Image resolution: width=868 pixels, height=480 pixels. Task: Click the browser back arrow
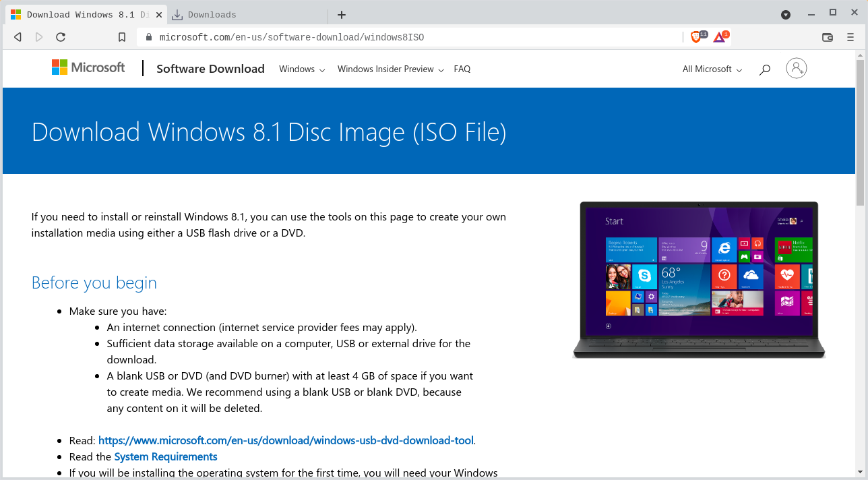click(x=18, y=37)
